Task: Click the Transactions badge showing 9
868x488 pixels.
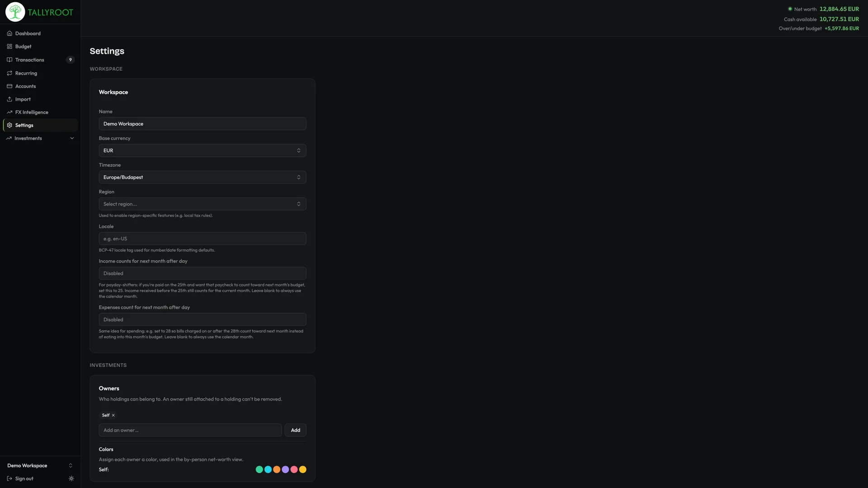Action: click(71, 60)
